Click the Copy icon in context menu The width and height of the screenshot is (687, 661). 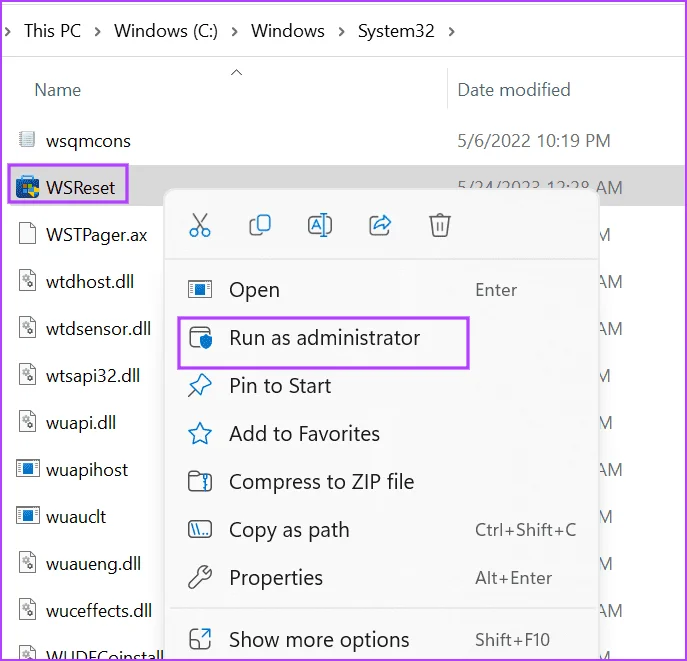pyautogui.click(x=260, y=225)
